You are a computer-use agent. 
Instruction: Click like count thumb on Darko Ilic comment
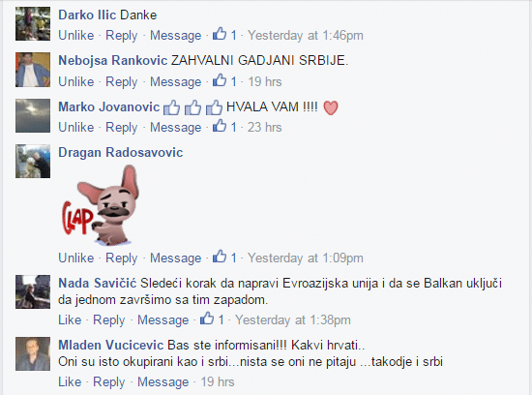click(220, 34)
